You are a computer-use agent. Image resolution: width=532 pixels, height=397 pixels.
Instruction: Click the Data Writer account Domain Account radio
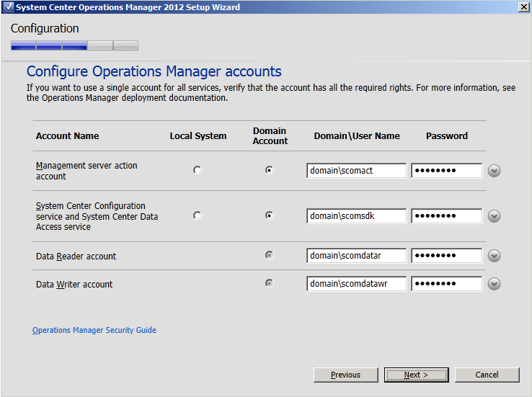coord(270,283)
